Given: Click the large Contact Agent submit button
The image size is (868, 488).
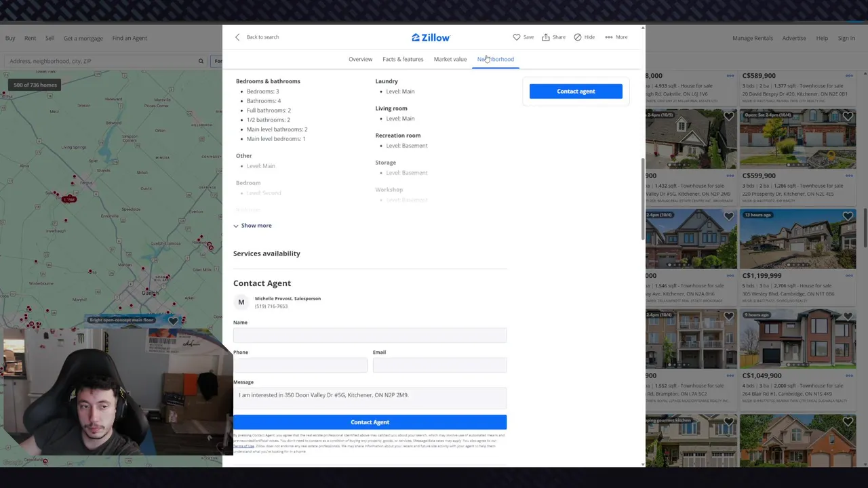Looking at the screenshot, I should tap(370, 422).
